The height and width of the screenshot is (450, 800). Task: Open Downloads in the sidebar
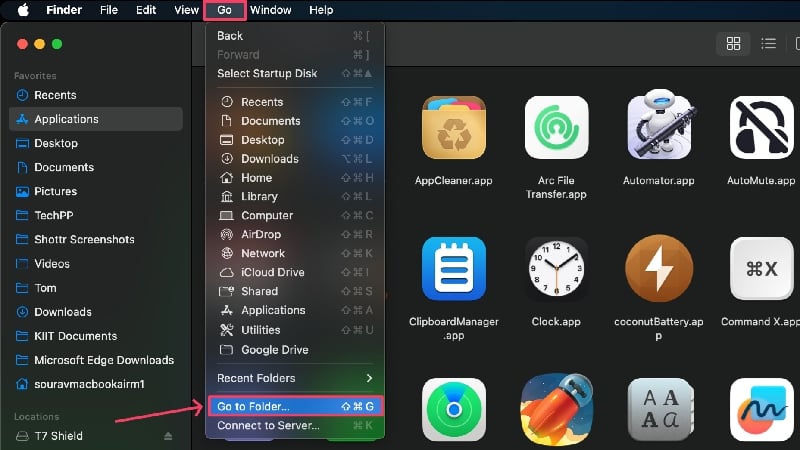pos(96,312)
